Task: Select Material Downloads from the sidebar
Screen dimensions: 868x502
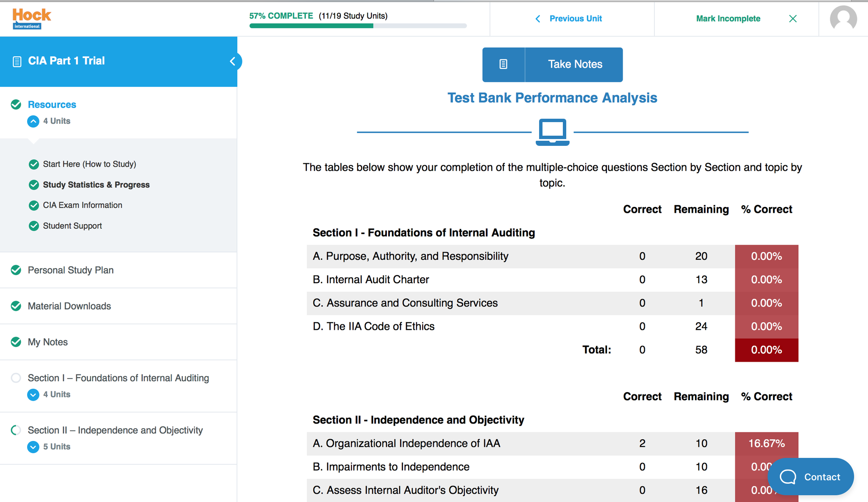Action: point(69,306)
